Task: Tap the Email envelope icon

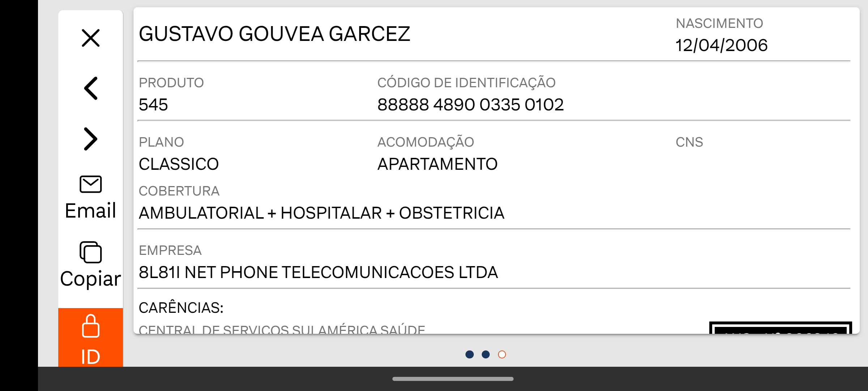Action: pos(90,184)
